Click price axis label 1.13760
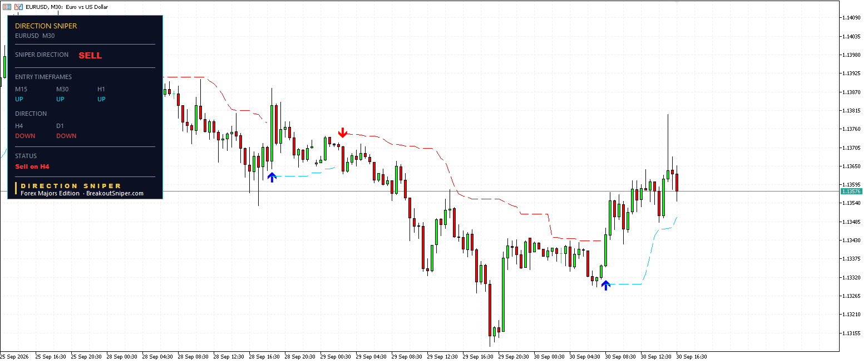 tap(852, 129)
